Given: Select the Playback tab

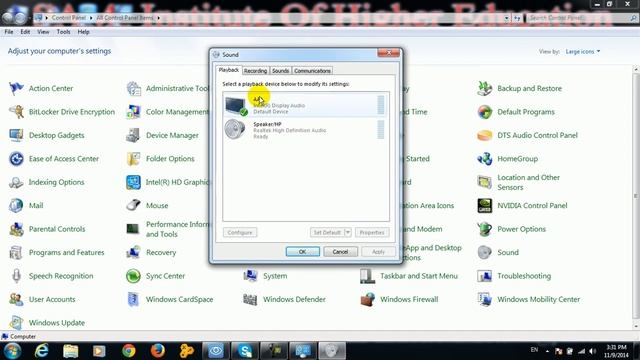Looking at the screenshot, I should (x=229, y=70).
